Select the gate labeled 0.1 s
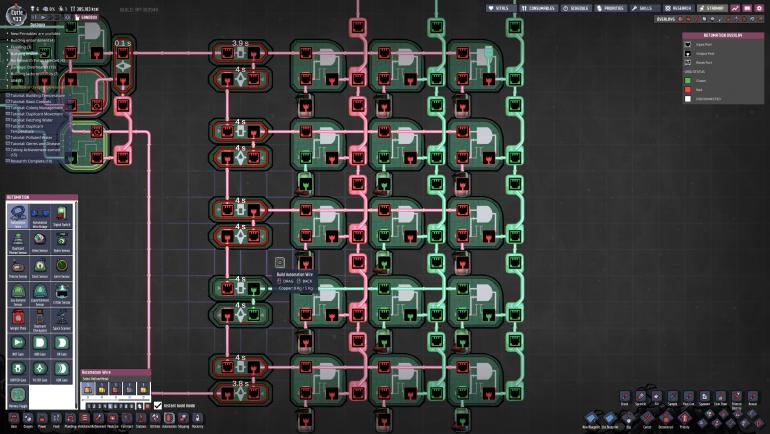770x434 pixels. [123, 65]
